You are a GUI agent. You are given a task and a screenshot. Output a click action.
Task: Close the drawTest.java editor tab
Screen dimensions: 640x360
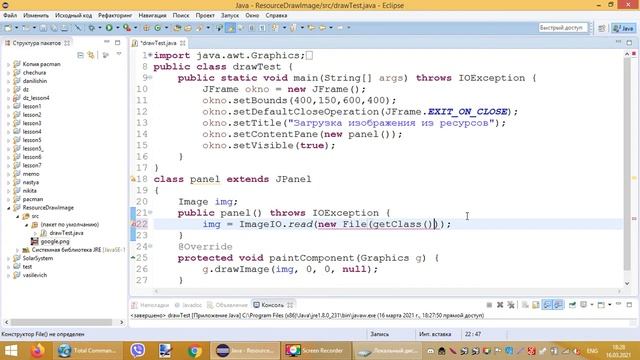(x=182, y=43)
